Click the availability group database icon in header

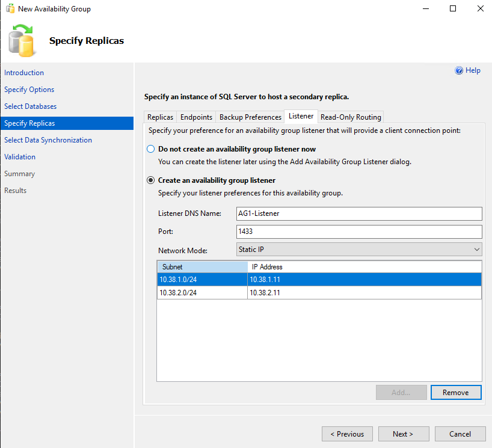(x=22, y=40)
